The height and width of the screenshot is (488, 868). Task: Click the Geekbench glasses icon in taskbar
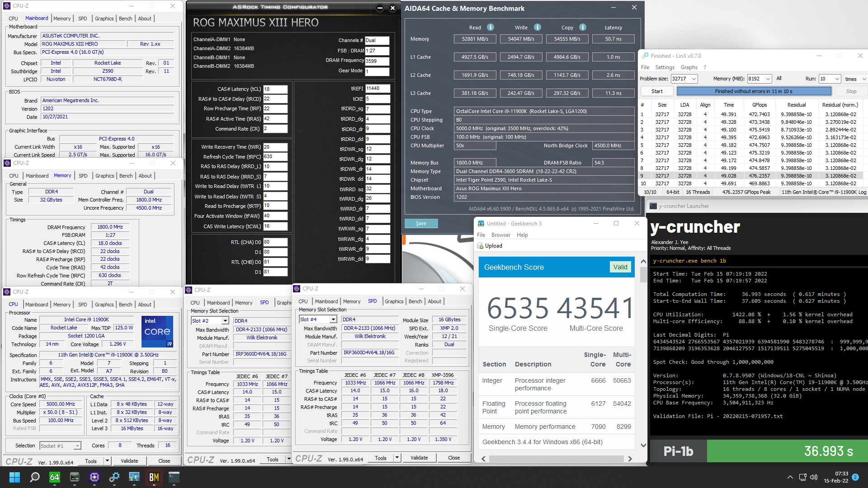[134, 477]
